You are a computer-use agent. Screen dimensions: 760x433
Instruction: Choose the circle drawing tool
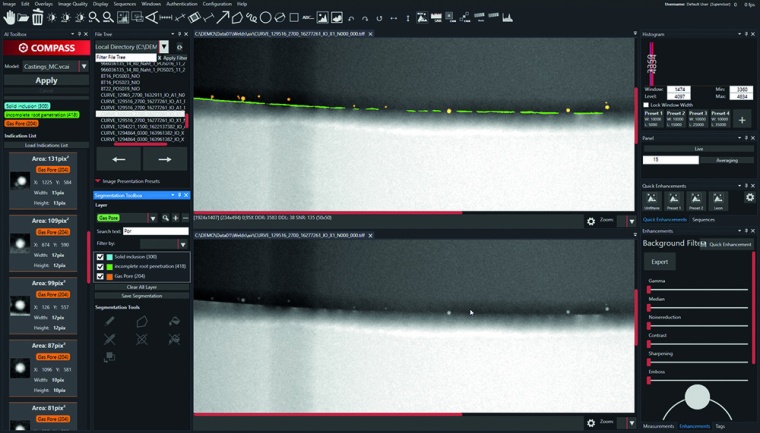[x=266, y=17]
